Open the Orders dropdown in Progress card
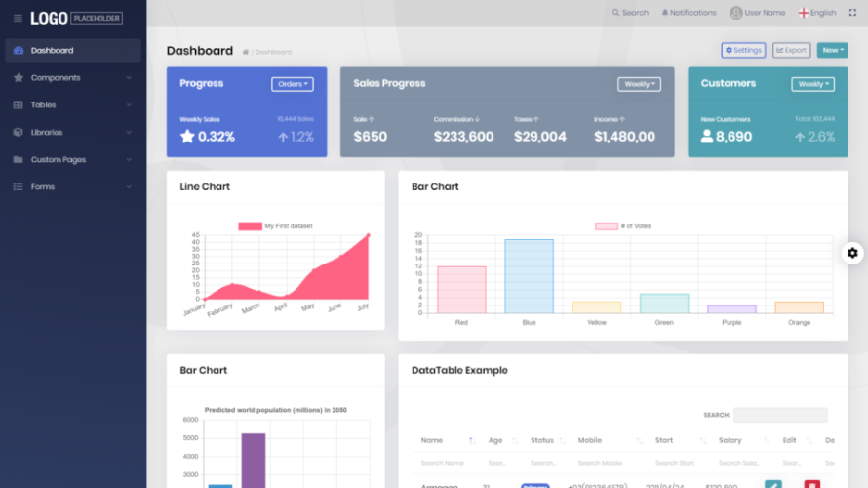Viewport: 868px width, 488px height. [293, 84]
